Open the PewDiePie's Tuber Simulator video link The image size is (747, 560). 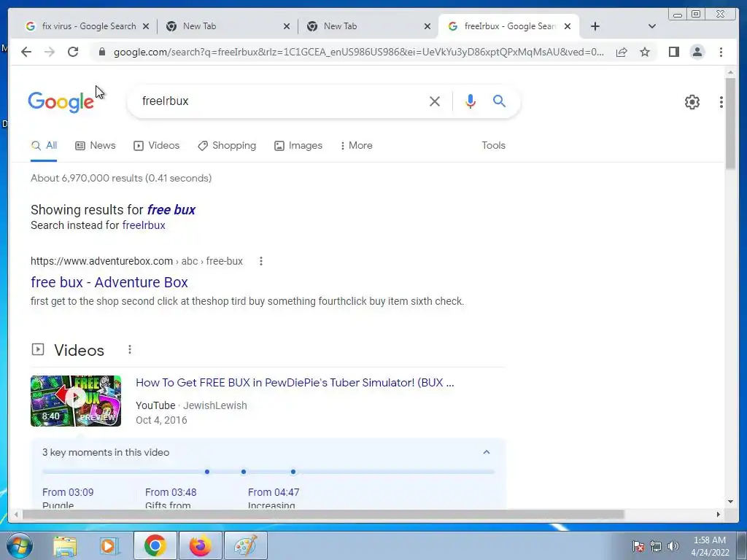(295, 382)
